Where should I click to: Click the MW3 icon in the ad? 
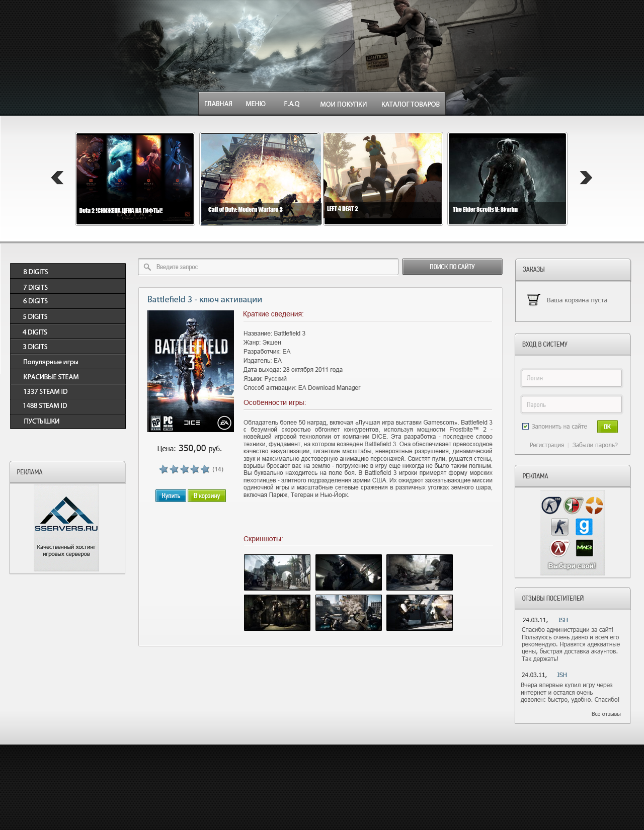584,548
